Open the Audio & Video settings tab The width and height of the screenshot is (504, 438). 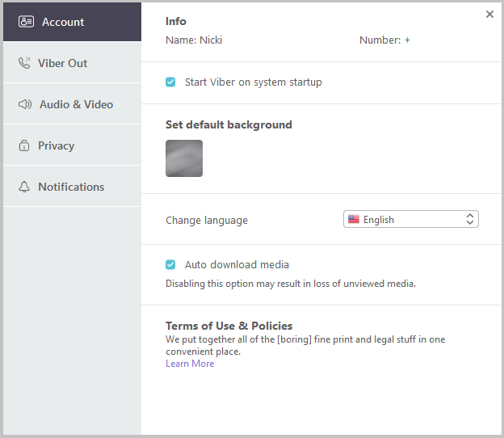pyautogui.click(x=76, y=104)
